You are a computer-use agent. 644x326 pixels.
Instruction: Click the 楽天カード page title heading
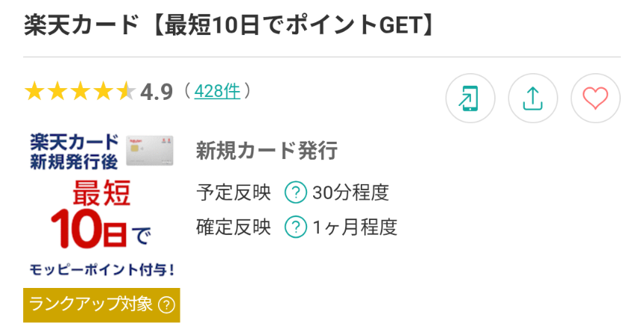coord(228,25)
